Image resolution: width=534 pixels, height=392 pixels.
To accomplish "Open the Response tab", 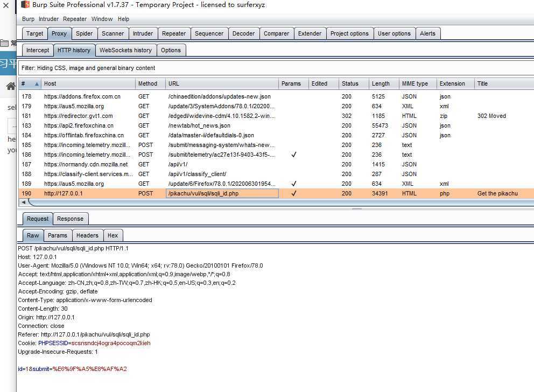I will (70, 219).
